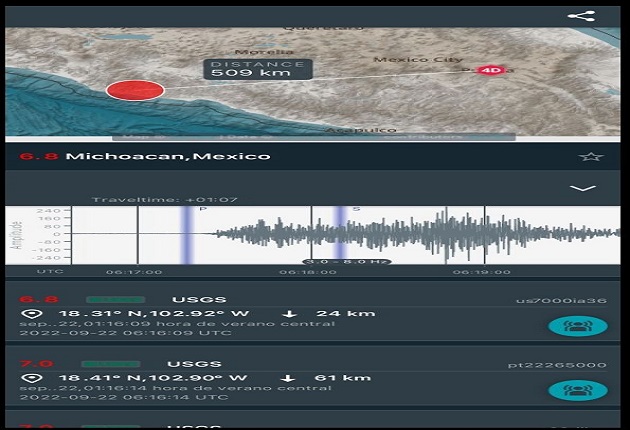
Task: Select the event ID us7000ia36
Action: pos(561,301)
